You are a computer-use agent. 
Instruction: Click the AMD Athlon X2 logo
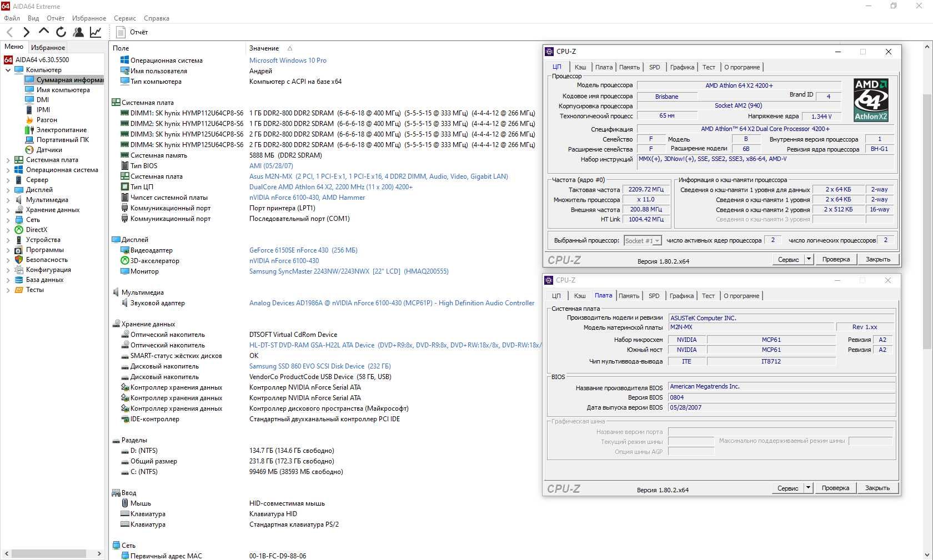[x=871, y=100]
